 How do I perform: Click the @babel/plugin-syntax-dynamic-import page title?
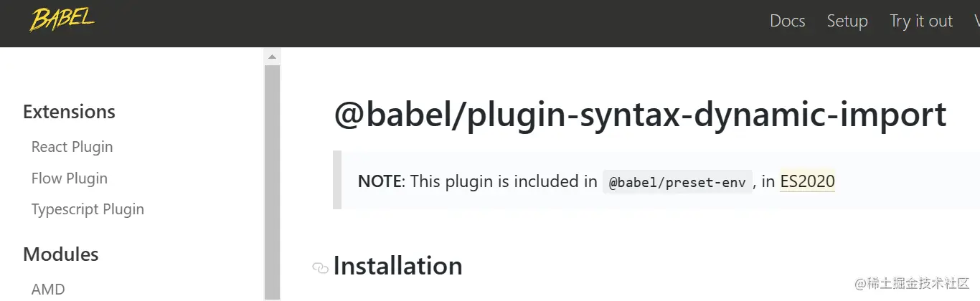pos(640,115)
